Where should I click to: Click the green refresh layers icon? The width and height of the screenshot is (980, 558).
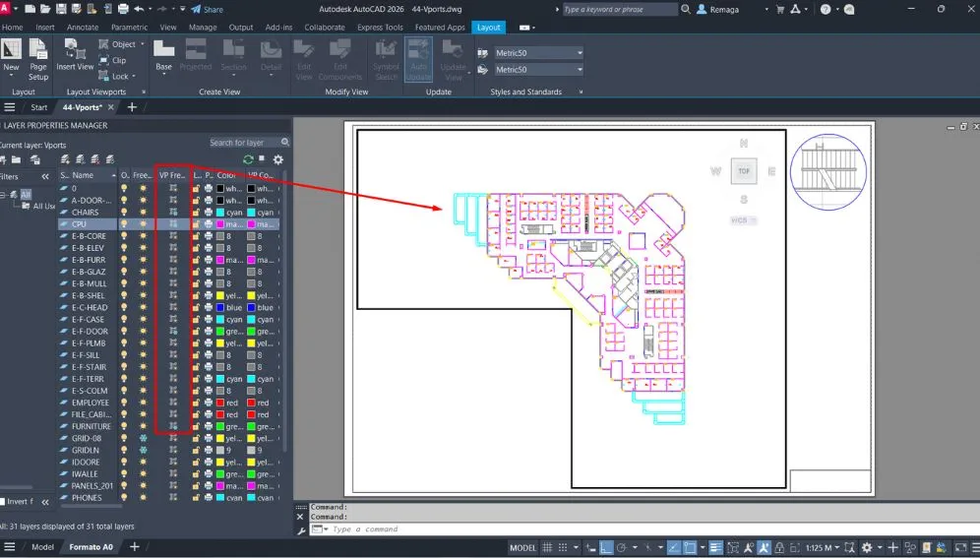(248, 159)
